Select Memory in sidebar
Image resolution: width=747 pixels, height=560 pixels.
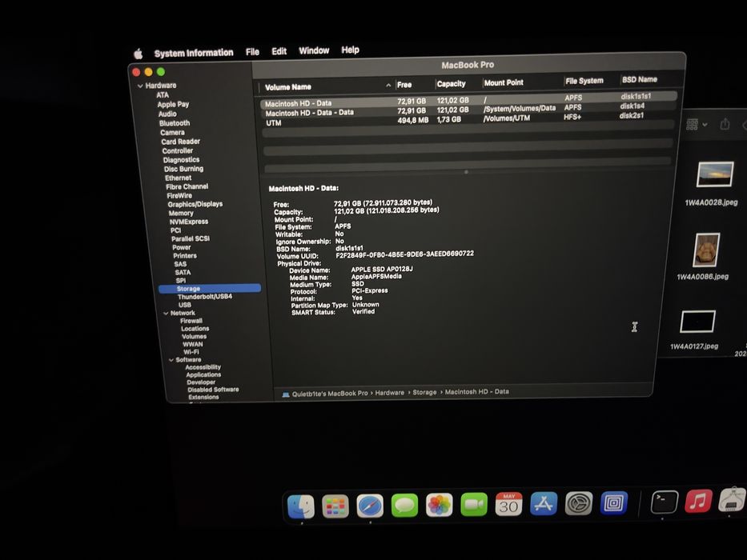click(x=181, y=214)
